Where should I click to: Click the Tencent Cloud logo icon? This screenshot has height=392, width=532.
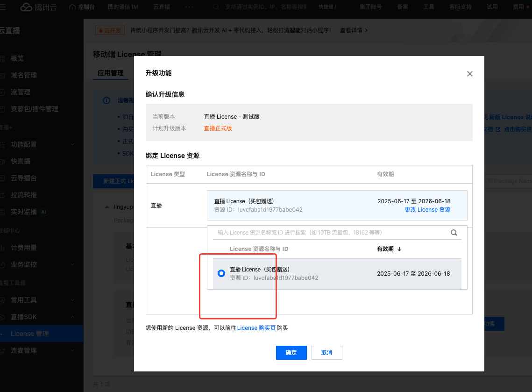(x=26, y=7)
